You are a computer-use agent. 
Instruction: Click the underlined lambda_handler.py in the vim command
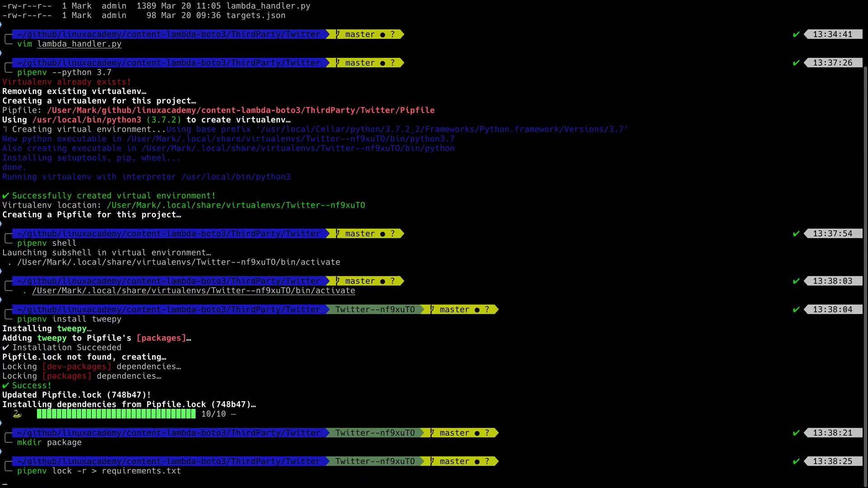tap(79, 44)
